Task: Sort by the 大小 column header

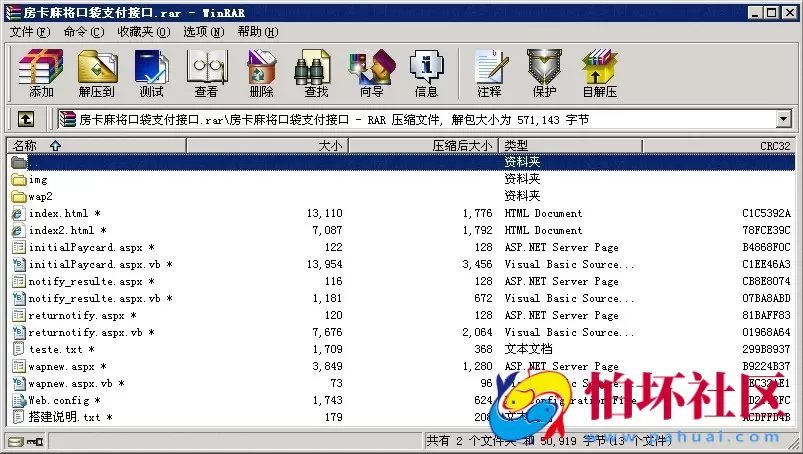Action: click(x=267, y=146)
